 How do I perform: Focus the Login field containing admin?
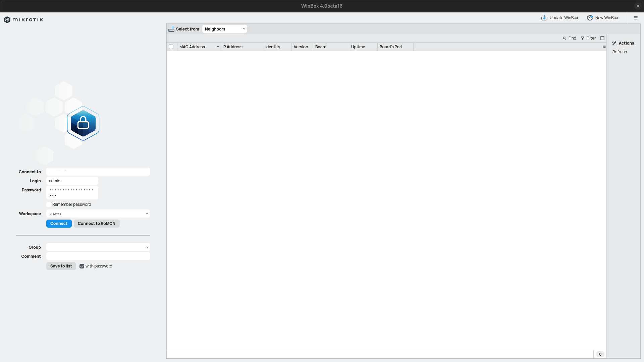pyautogui.click(x=72, y=181)
